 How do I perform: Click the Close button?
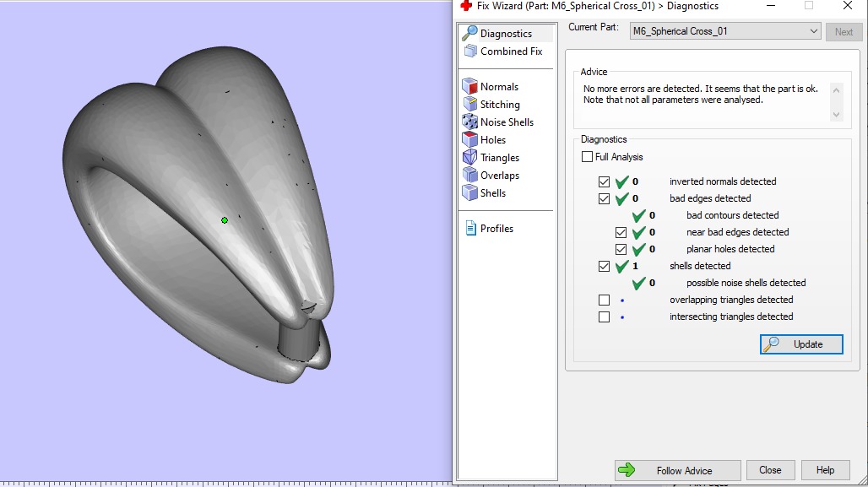(x=770, y=470)
